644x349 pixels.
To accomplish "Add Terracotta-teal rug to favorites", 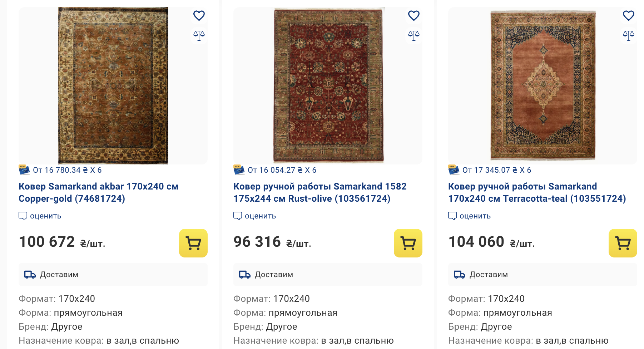I will coord(628,16).
